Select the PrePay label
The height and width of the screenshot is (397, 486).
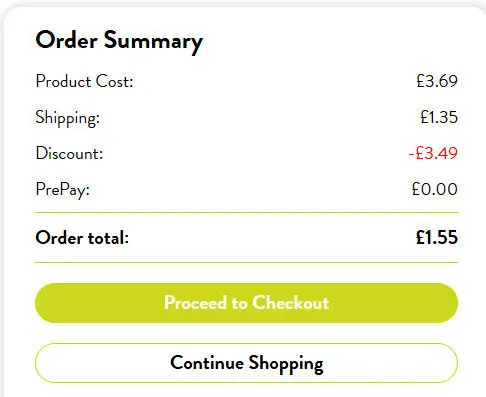pos(63,190)
